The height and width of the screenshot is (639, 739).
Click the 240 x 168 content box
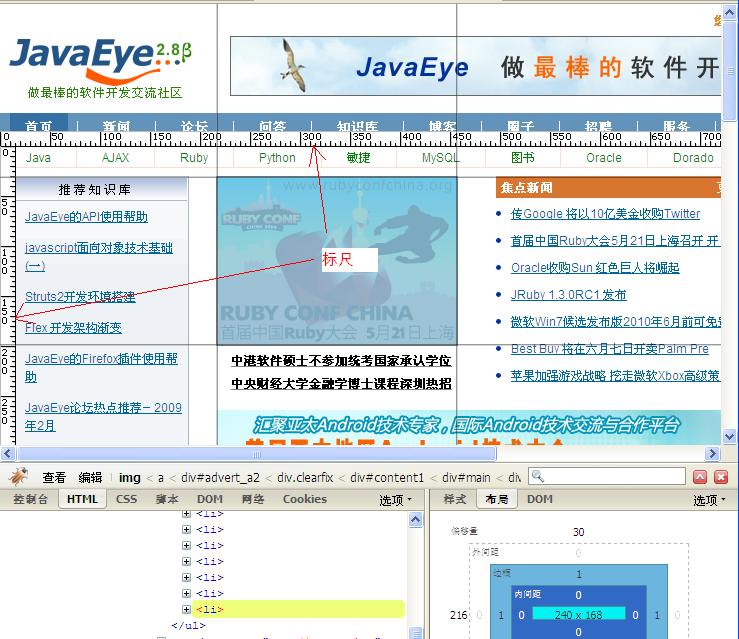pos(578,614)
